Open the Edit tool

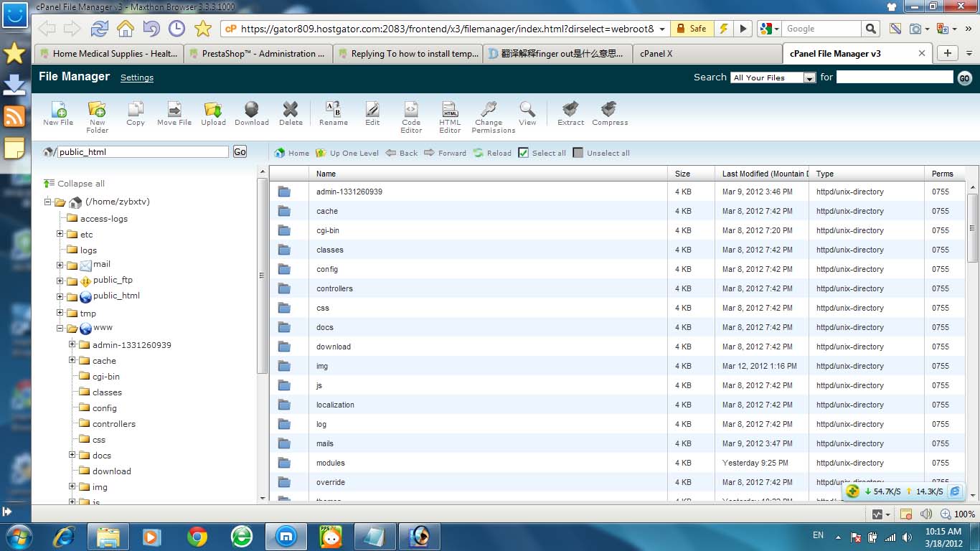(x=372, y=113)
